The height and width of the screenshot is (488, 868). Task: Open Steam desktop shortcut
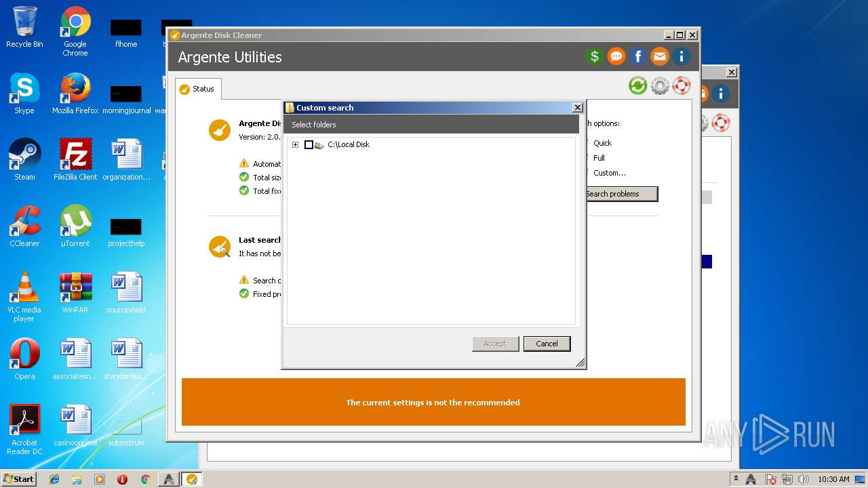[24, 160]
